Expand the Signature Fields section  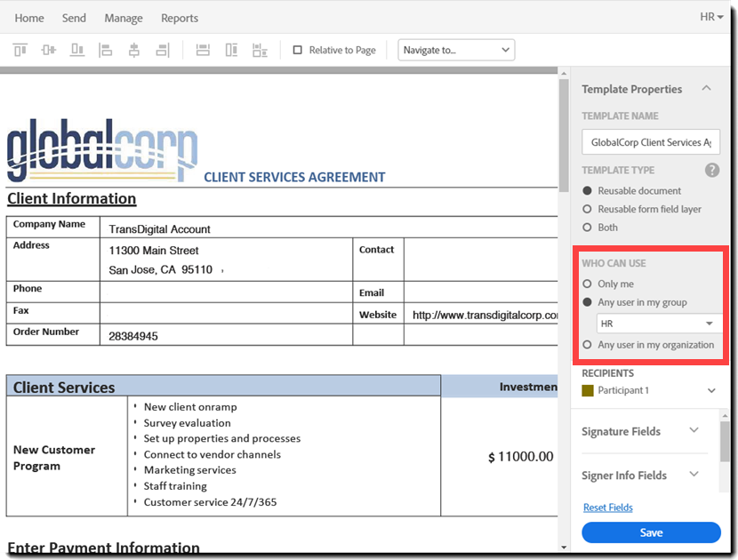(x=640, y=431)
